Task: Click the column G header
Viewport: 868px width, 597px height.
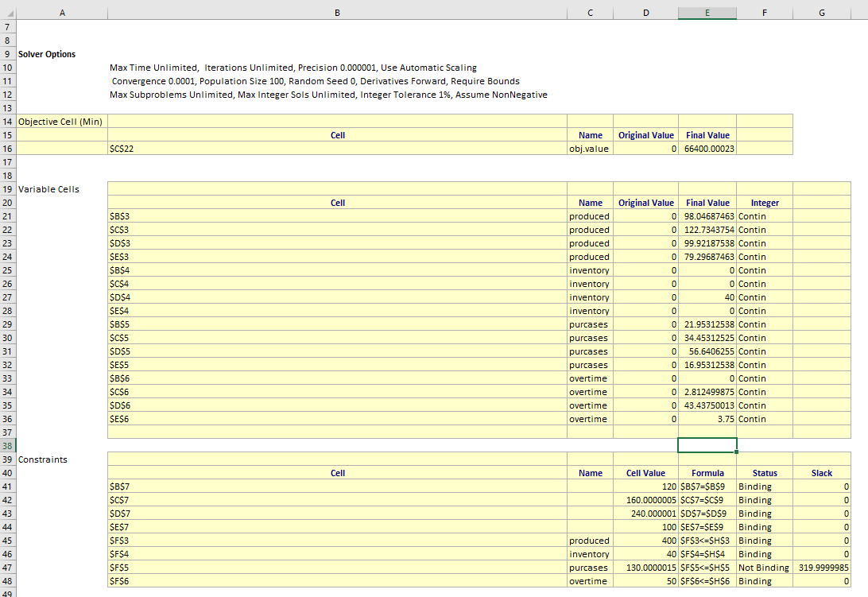Action: click(x=821, y=12)
